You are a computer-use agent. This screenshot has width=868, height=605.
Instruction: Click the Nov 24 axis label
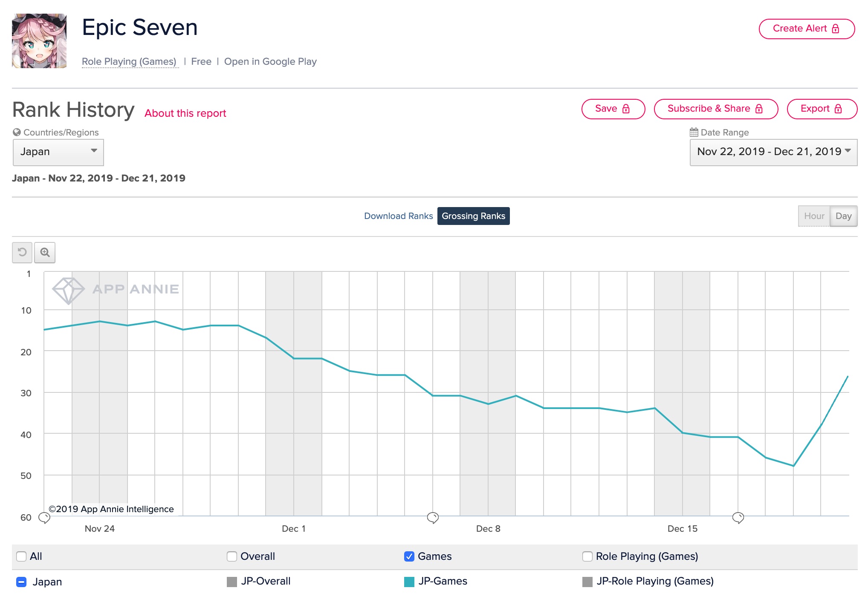point(100,529)
